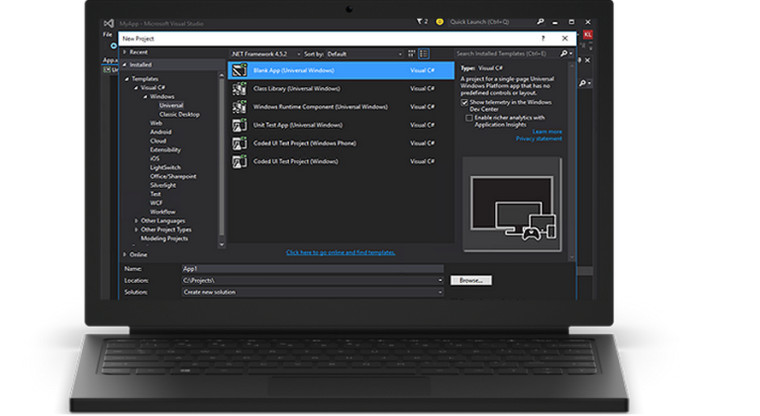Screen dimensions: 760x416
Task: Open the New Project dialog help button
Action: pos(543,38)
